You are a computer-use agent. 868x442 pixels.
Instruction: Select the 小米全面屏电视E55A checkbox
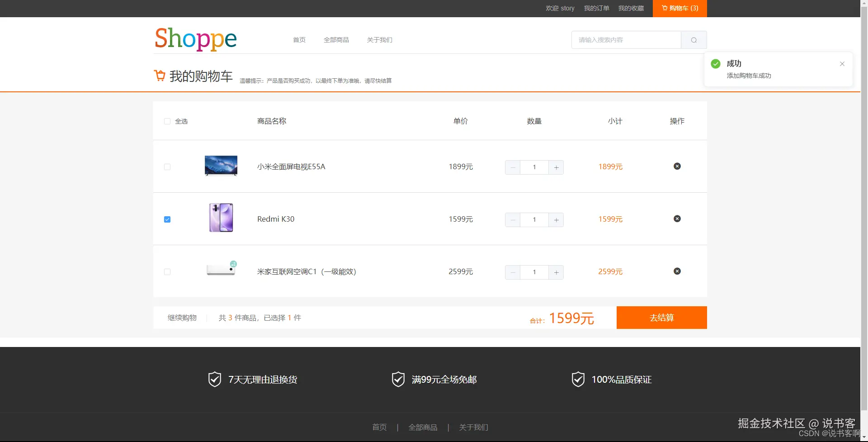(167, 167)
